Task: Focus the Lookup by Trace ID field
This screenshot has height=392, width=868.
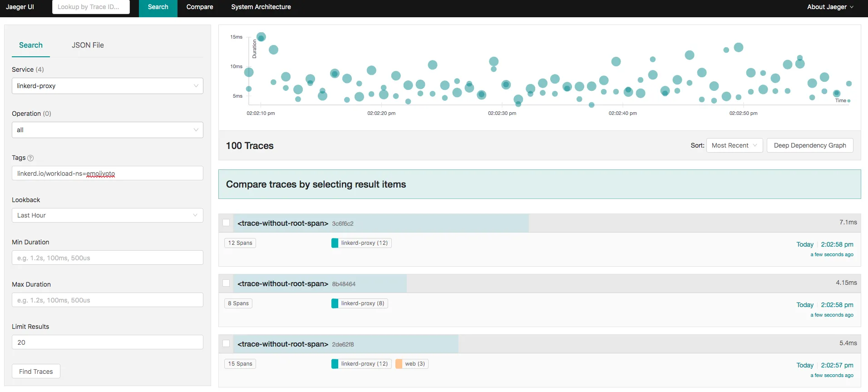Action: click(x=91, y=7)
